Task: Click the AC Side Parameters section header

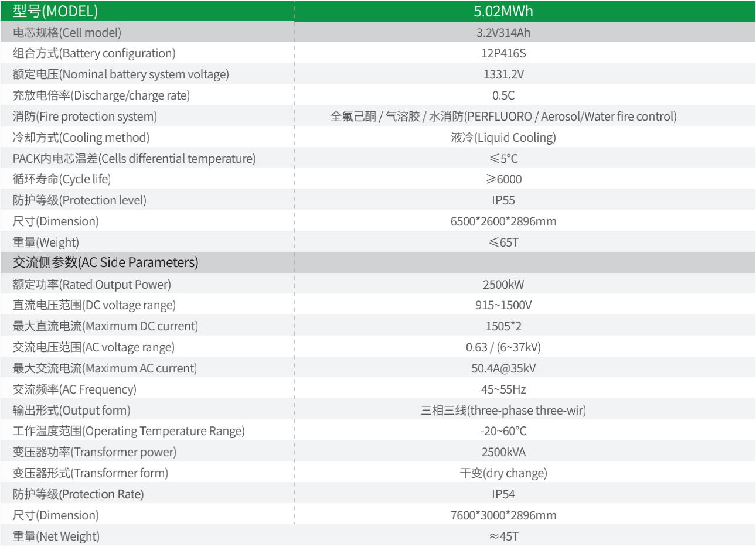Action: (105, 262)
